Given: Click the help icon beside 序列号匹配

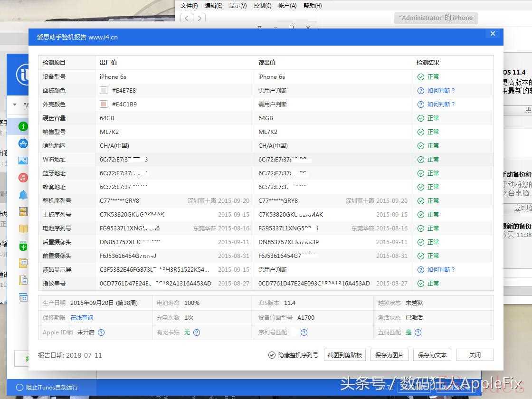Looking at the screenshot, I should [x=304, y=332].
